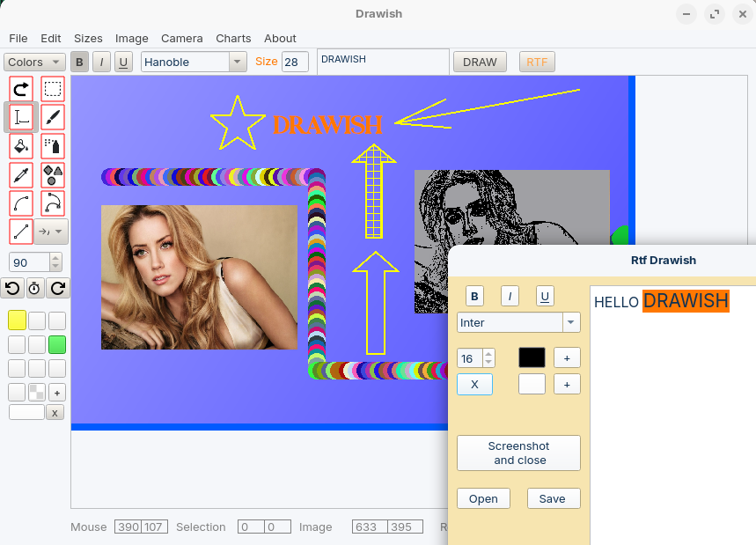Screen dimensions: 756x545
Task: Toggle underline in Rtf Drawish panel
Action: (545, 296)
